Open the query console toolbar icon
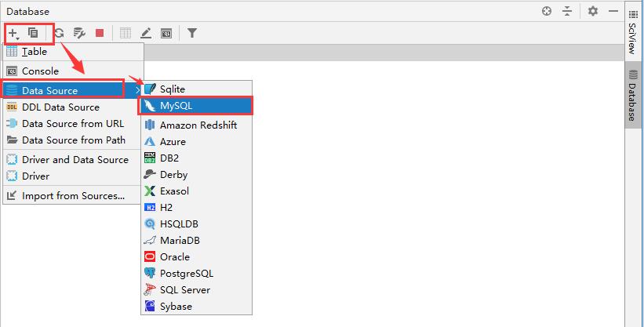Screen dimensions: 644x327 [x=166, y=33]
